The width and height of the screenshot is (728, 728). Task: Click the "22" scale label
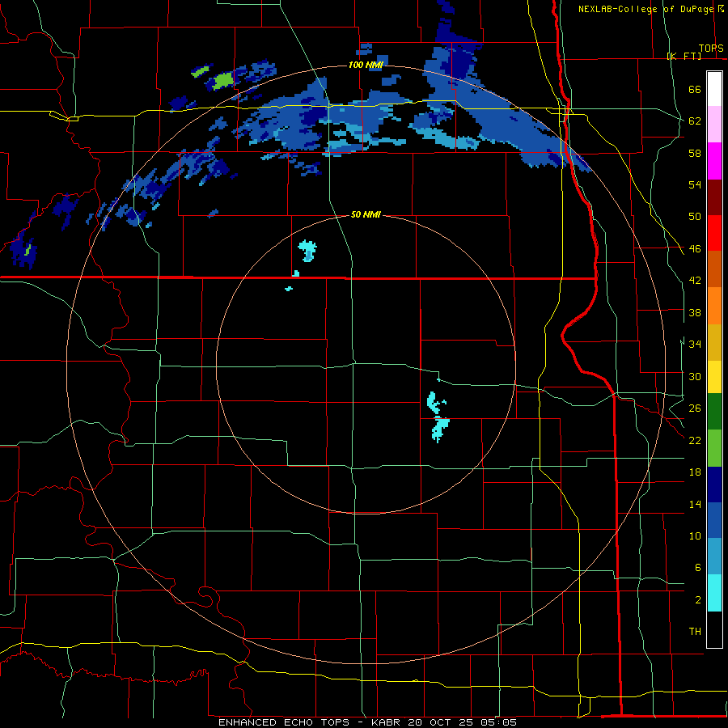(695, 440)
